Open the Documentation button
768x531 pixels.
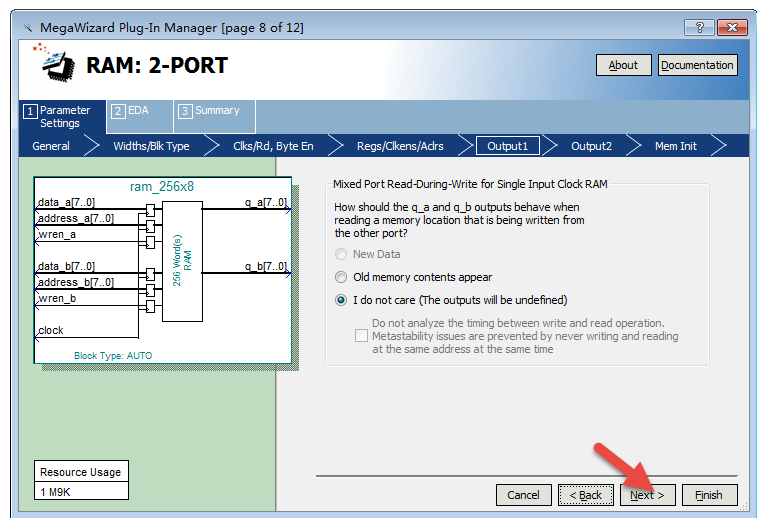(x=697, y=65)
